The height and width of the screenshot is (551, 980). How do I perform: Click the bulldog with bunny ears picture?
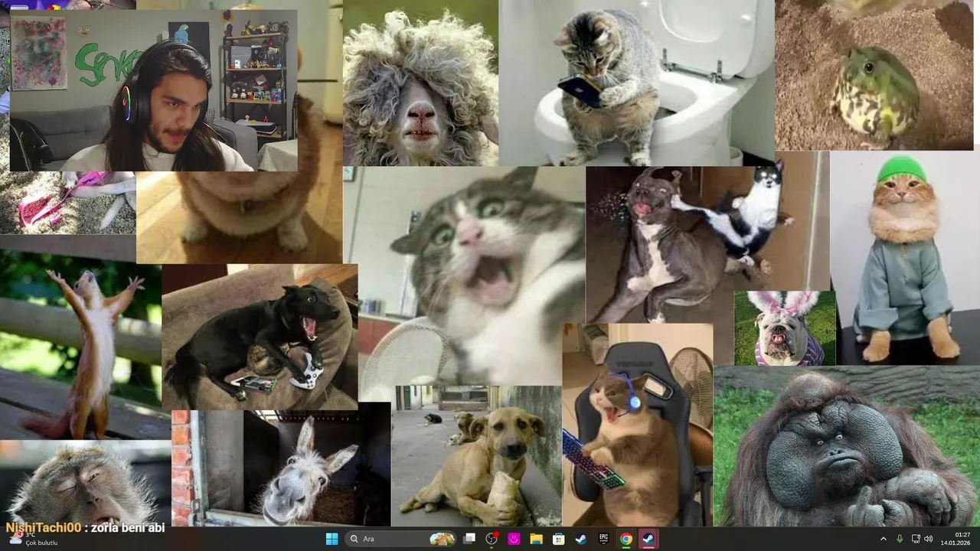[785, 328]
